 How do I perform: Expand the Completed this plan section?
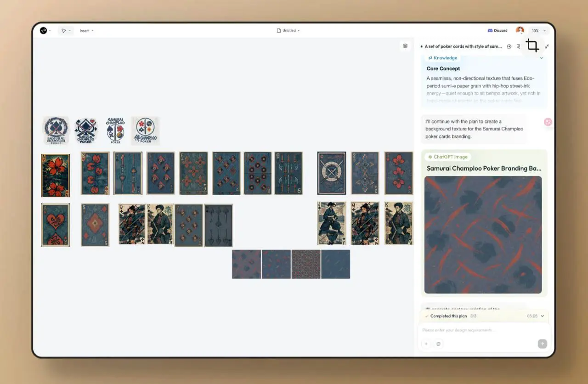point(542,316)
